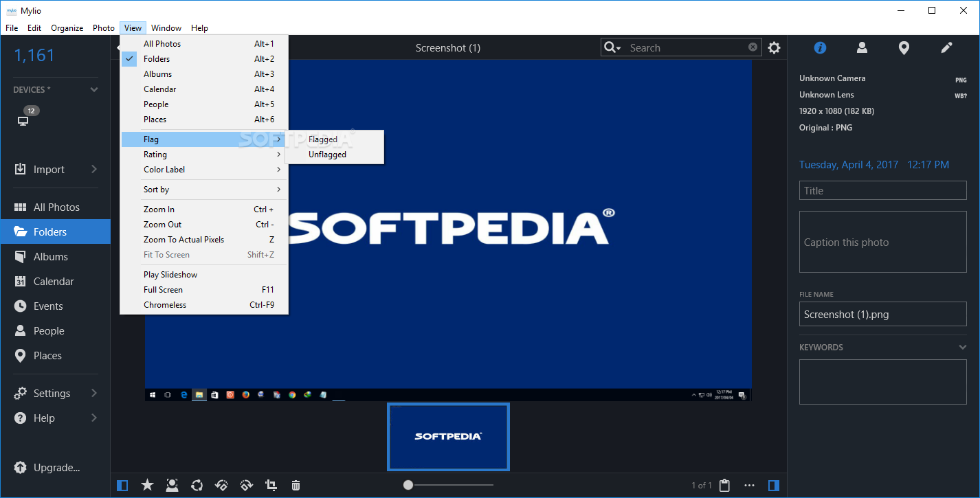Open Places in the left sidebar
This screenshot has width=980, height=498.
point(55,356)
